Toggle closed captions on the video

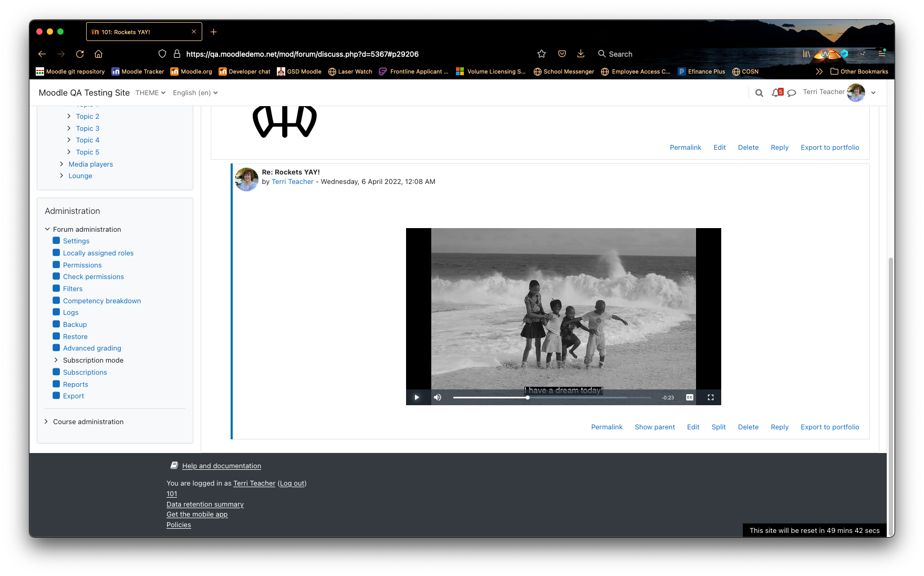point(690,397)
